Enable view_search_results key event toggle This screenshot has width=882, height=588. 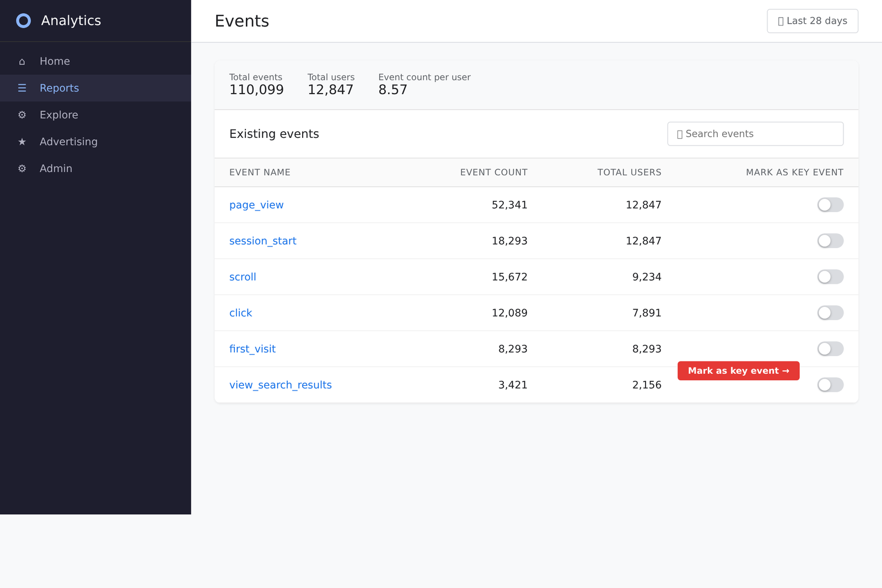(x=830, y=385)
